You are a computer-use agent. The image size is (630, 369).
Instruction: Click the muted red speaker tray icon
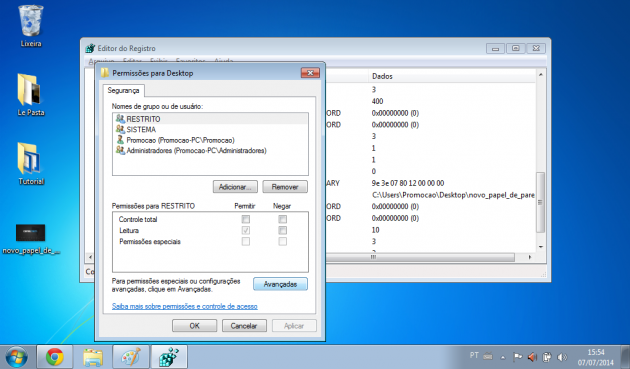[x=532, y=357]
